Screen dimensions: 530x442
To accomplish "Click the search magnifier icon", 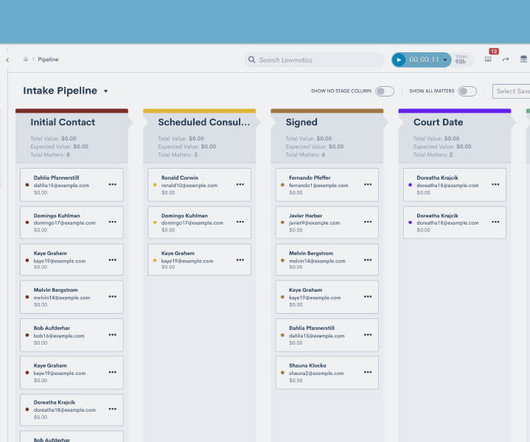I will click(x=251, y=59).
